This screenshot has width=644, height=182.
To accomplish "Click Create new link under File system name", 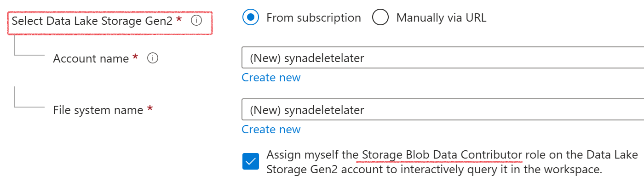I will coord(271,129).
